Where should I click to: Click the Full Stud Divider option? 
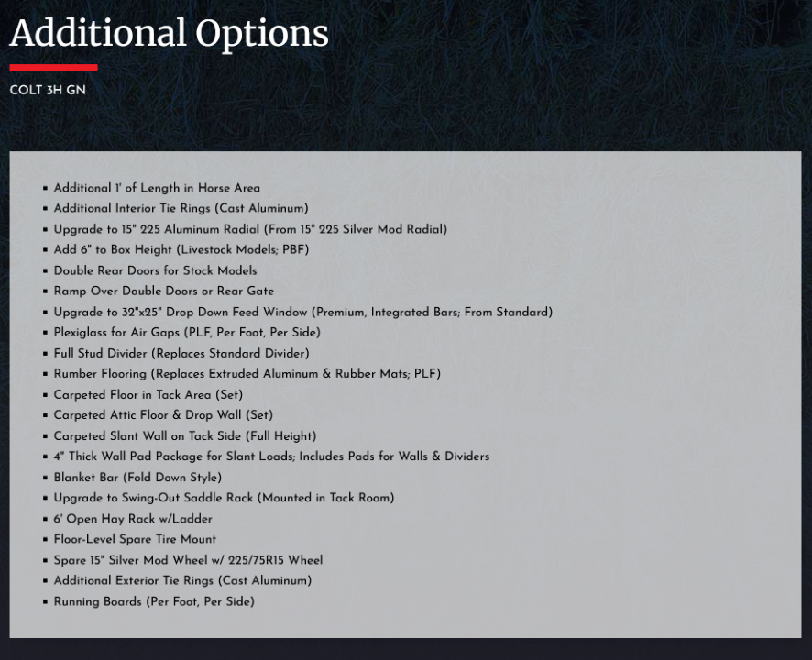(181, 353)
